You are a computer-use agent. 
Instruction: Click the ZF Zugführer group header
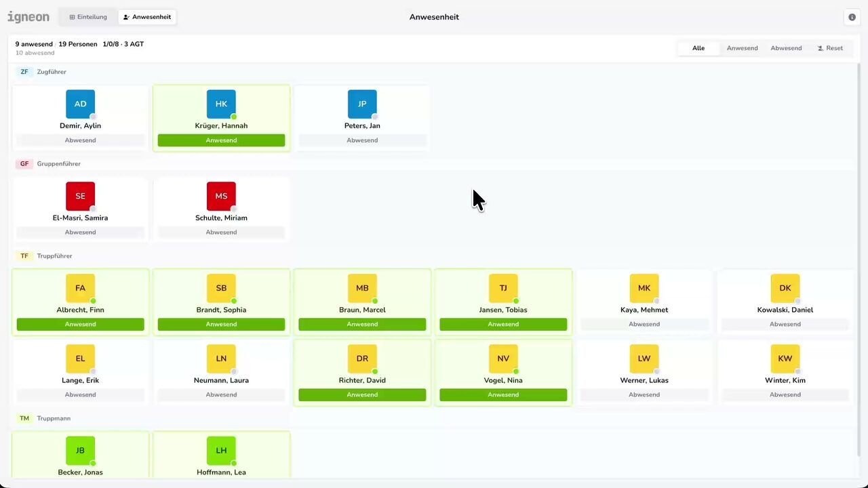(42, 72)
